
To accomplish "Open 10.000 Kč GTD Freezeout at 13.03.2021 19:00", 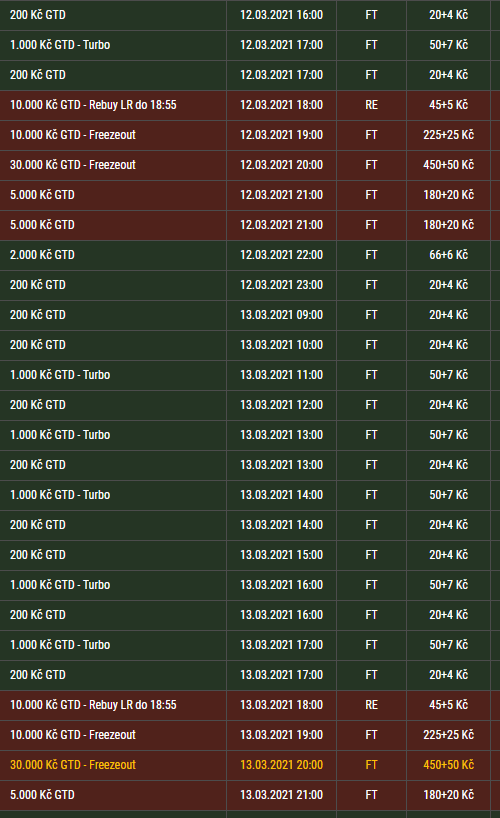I will (x=250, y=735).
